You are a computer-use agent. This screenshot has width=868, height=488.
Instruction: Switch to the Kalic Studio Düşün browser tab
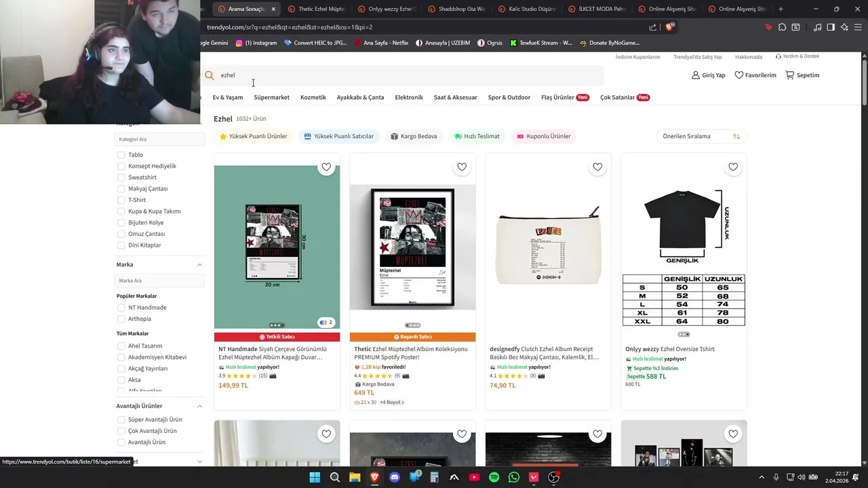[x=527, y=9]
